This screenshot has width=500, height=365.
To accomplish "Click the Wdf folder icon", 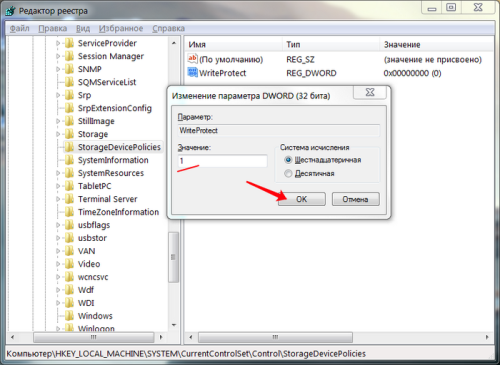I will click(x=69, y=290).
